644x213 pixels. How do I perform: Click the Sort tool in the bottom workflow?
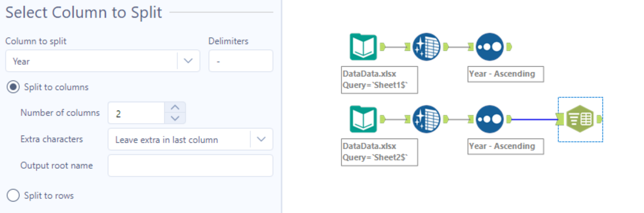click(489, 119)
